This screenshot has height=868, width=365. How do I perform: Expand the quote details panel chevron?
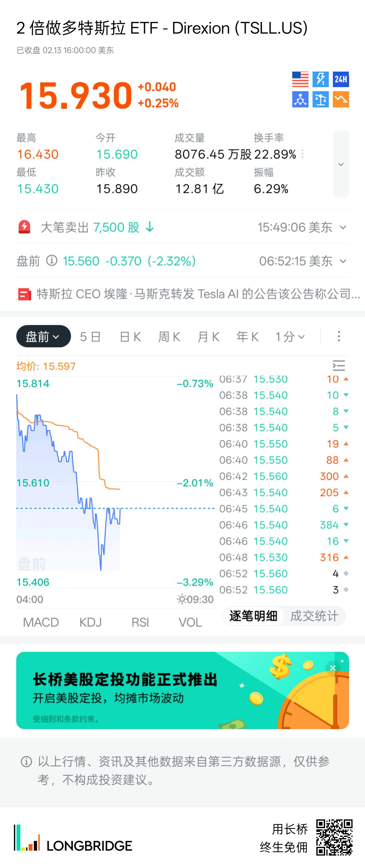point(341,164)
